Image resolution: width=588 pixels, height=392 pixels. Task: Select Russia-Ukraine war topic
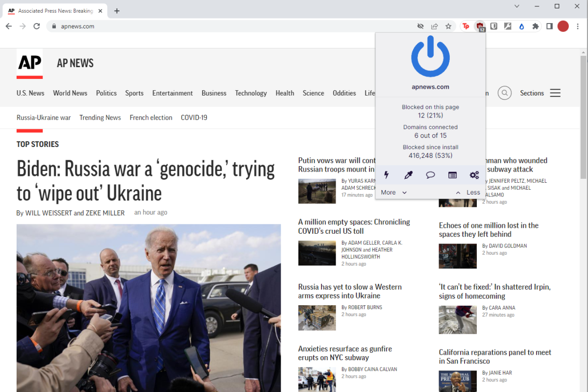click(x=44, y=118)
